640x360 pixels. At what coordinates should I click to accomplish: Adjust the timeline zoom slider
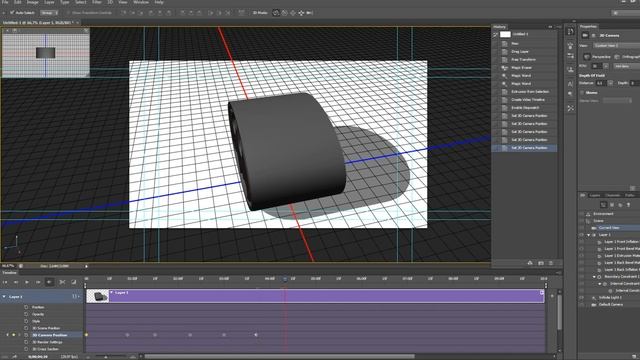(106, 357)
